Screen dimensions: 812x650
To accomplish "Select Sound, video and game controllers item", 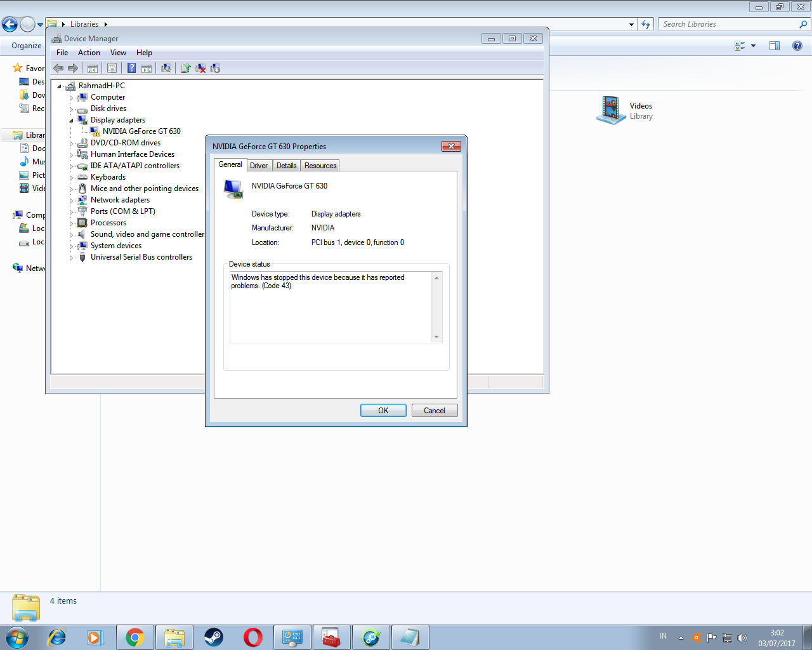I will point(147,234).
